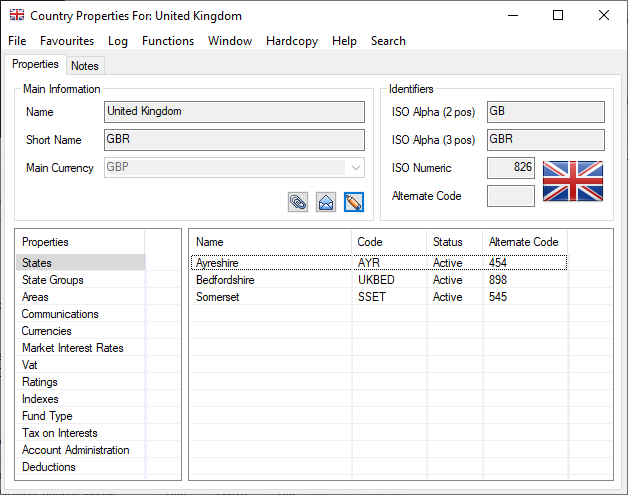This screenshot has width=628, height=495.
Task: Sort by the Alternate Code column header
Action: tap(523, 242)
